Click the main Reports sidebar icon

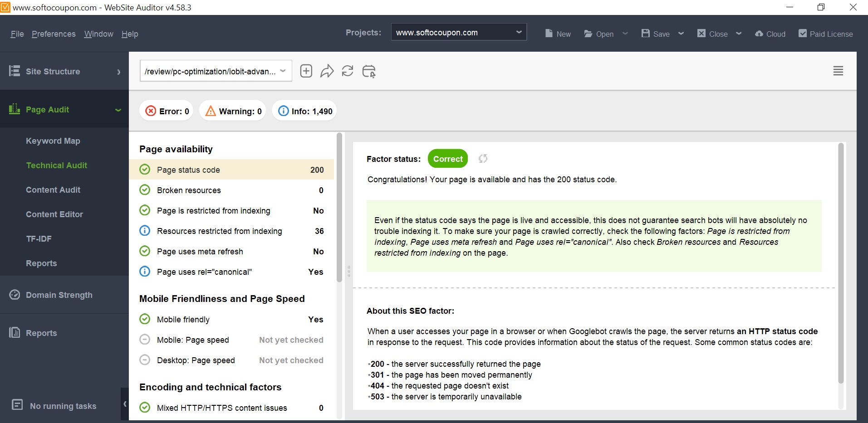pyautogui.click(x=15, y=333)
